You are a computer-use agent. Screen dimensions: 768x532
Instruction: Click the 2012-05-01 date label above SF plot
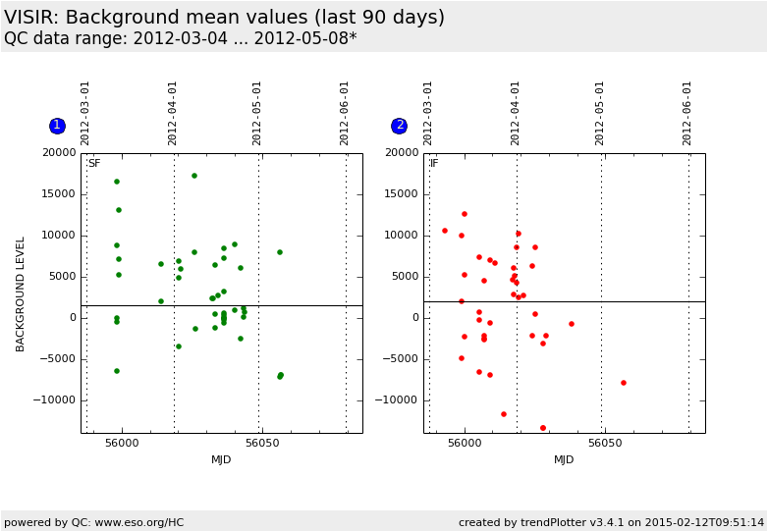pos(258,113)
